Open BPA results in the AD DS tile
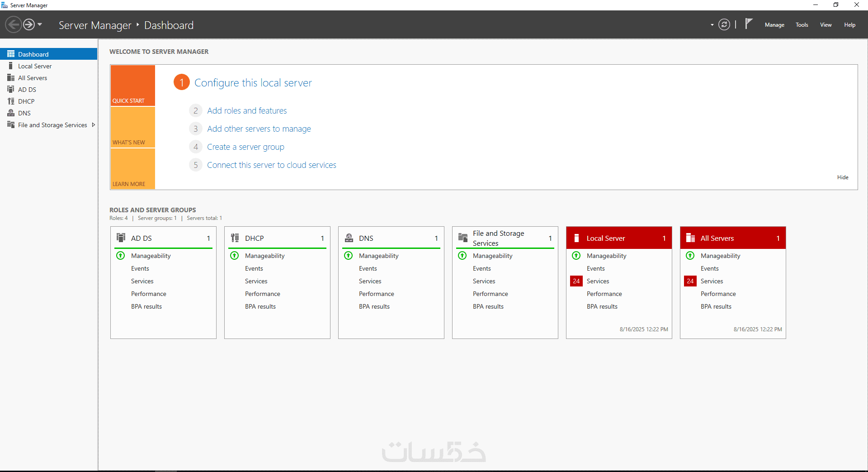The height and width of the screenshot is (472, 868). point(146,306)
